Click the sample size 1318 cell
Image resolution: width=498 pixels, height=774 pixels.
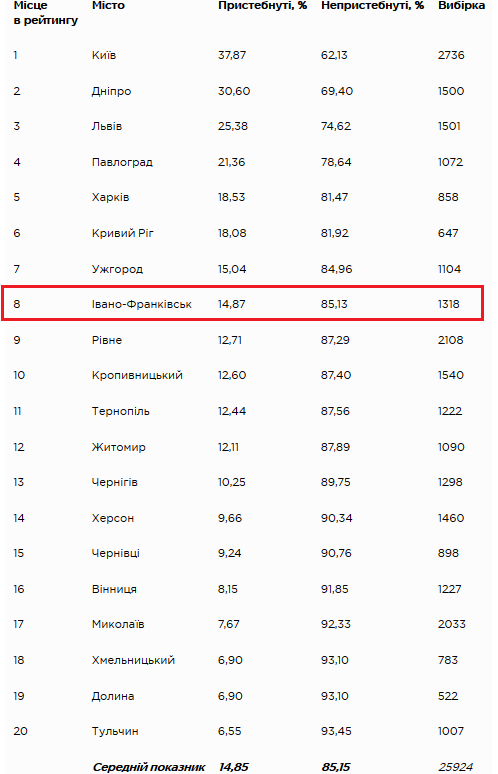pos(448,304)
